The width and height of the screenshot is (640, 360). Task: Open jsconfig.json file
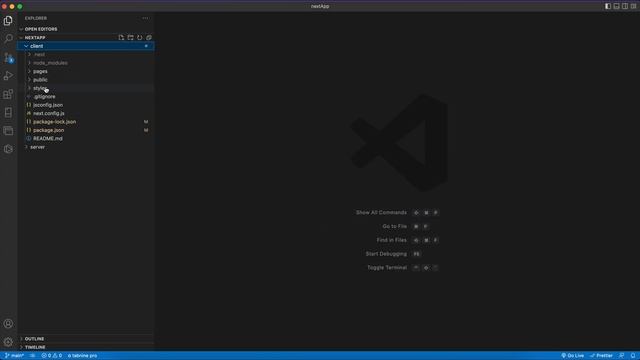tap(86, 105)
